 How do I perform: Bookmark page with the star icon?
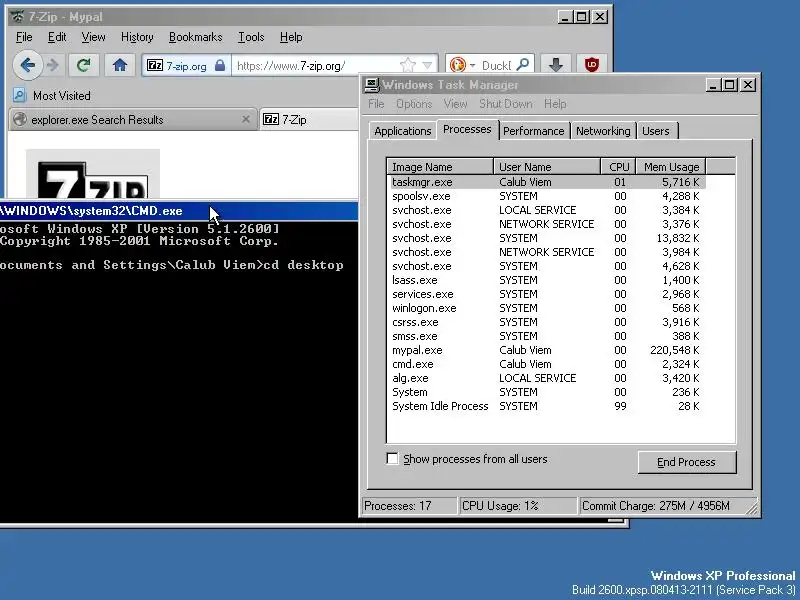408,65
